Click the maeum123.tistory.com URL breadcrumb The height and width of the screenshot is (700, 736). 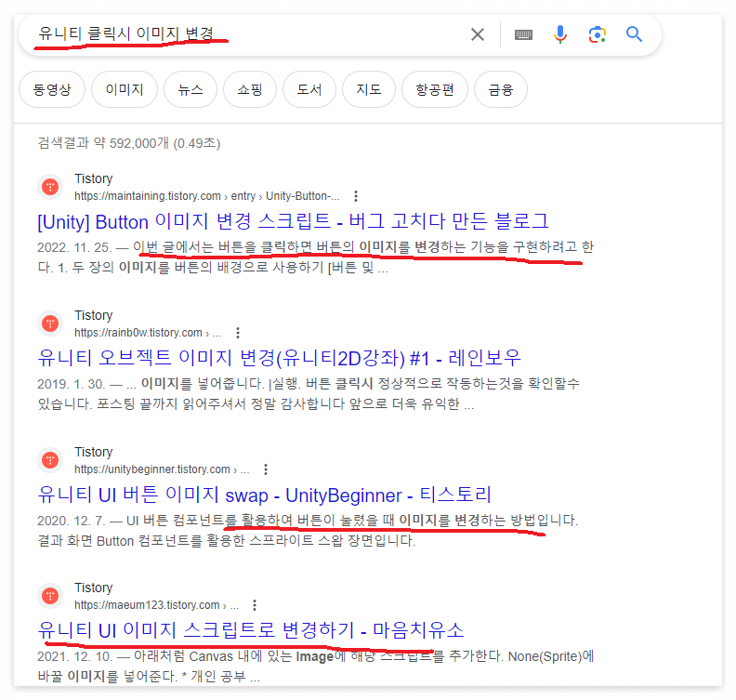[156, 604]
